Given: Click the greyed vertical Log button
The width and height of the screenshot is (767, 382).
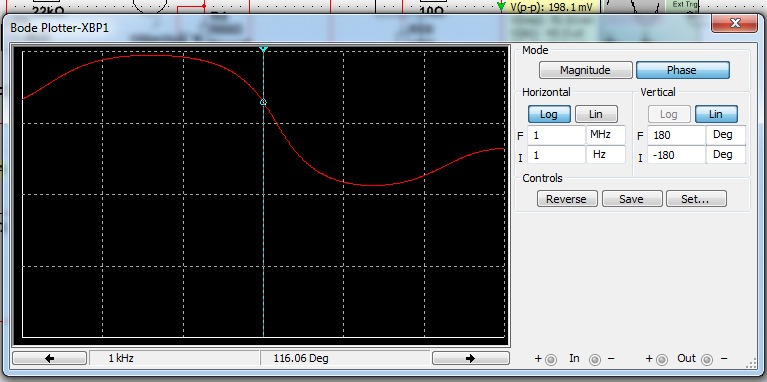Looking at the screenshot, I should pos(669,114).
